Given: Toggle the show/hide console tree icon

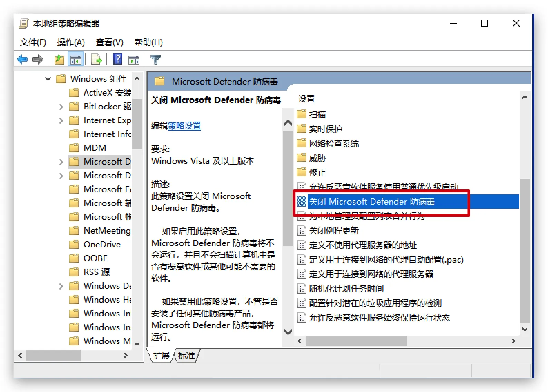Looking at the screenshot, I should point(76,60).
